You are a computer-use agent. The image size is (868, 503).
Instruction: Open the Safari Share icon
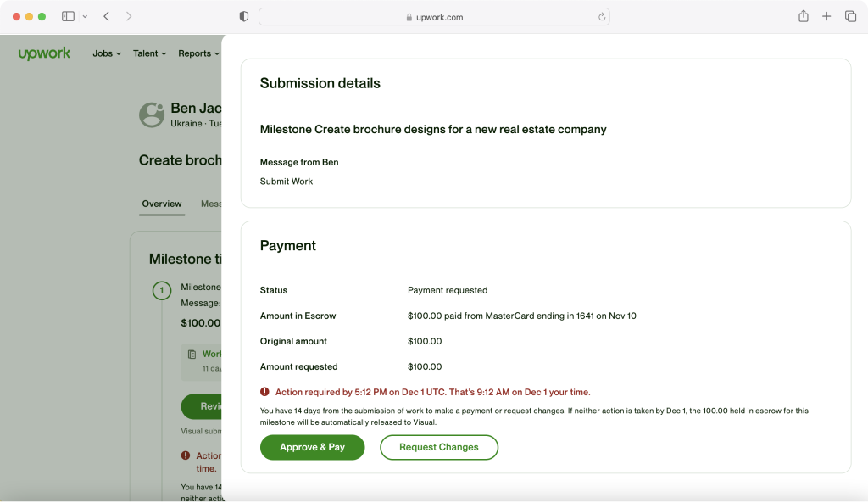[x=803, y=16]
